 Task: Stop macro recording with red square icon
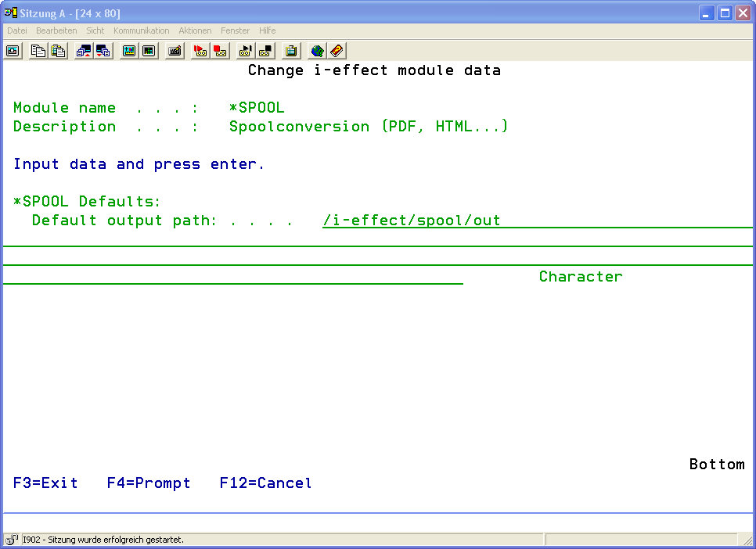[x=220, y=51]
